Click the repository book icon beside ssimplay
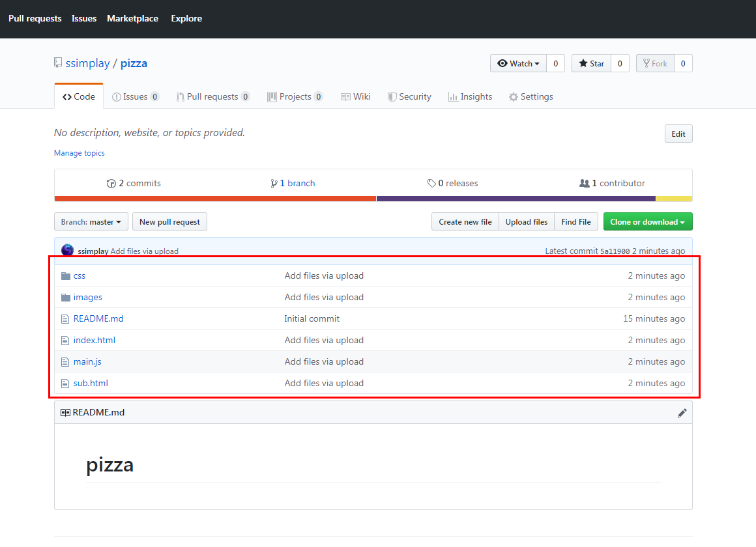Viewport: 756px width, 547px height. 58,63
